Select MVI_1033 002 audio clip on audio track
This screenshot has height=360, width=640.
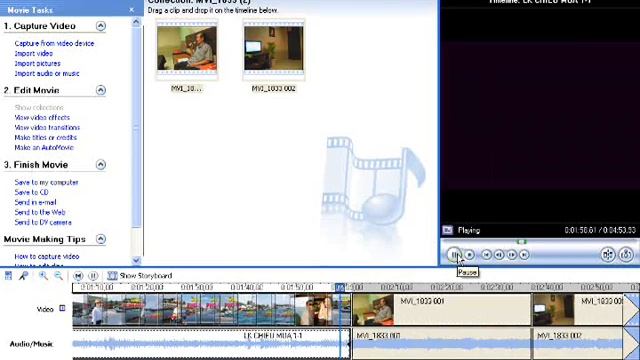[x=578, y=344]
